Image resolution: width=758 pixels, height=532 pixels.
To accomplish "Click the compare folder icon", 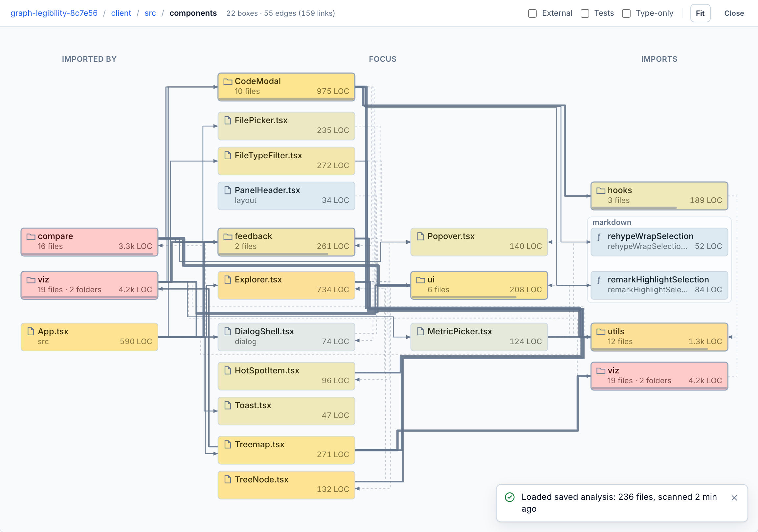I will point(31,237).
